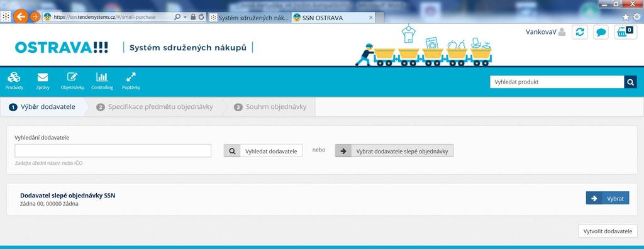Focus the Vyhledání dodavatele input field
Screen dimensions: 644x249
pos(113,150)
